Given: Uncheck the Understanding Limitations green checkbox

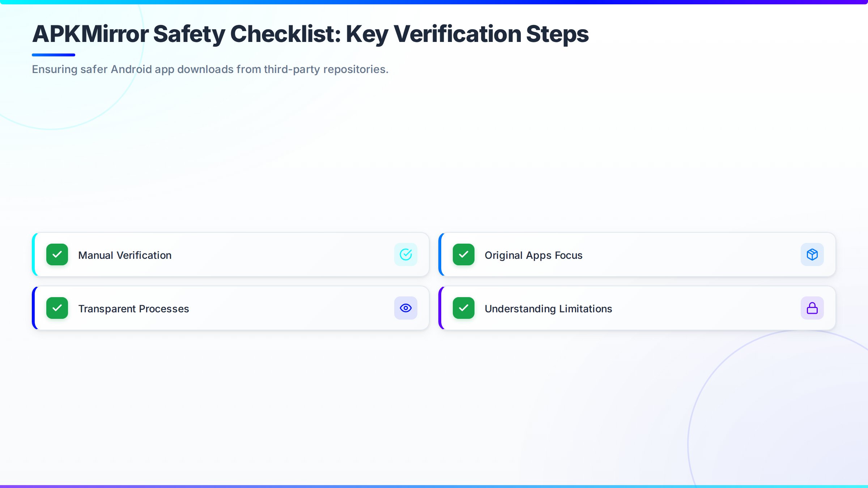Looking at the screenshot, I should 463,308.
